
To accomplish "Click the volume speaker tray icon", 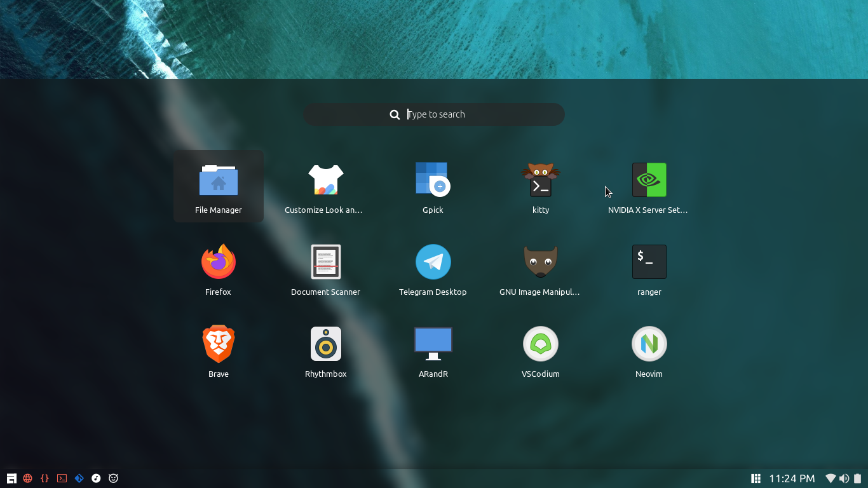I will pyautogui.click(x=844, y=478).
